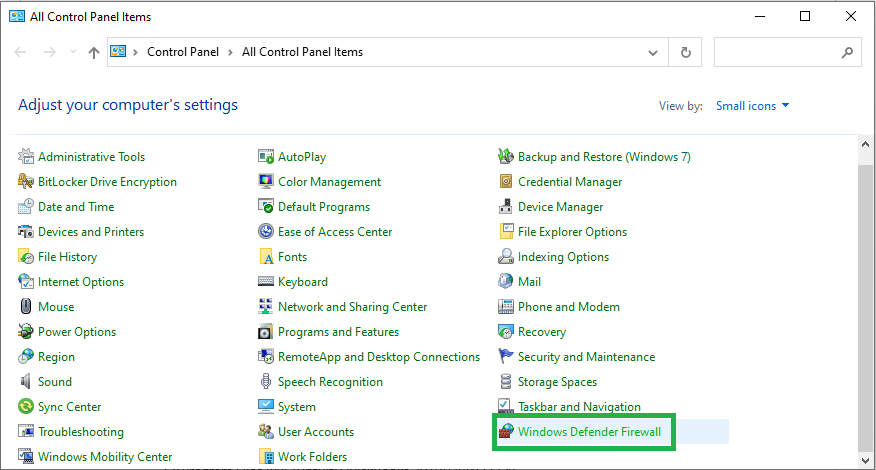Click the Programs and Features icon

[x=266, y=331]
